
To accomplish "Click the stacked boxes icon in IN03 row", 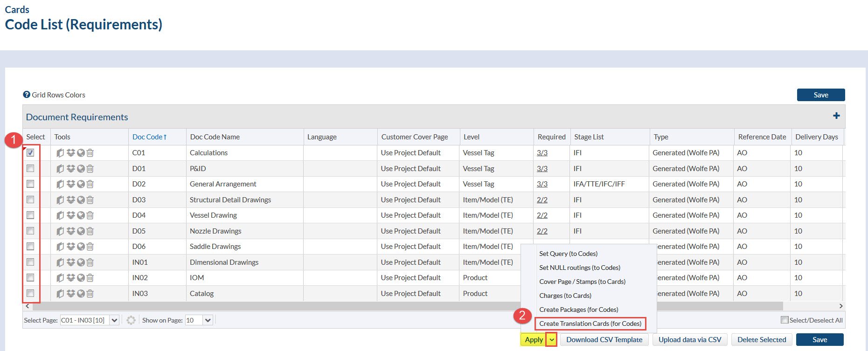I will [70, 294].
